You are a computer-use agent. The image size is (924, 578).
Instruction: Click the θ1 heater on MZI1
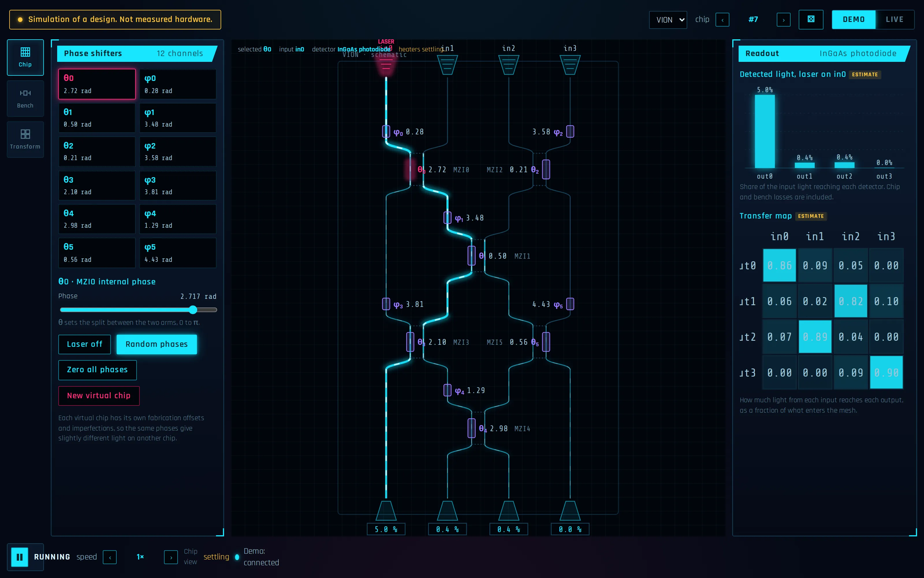coord(472,256)
